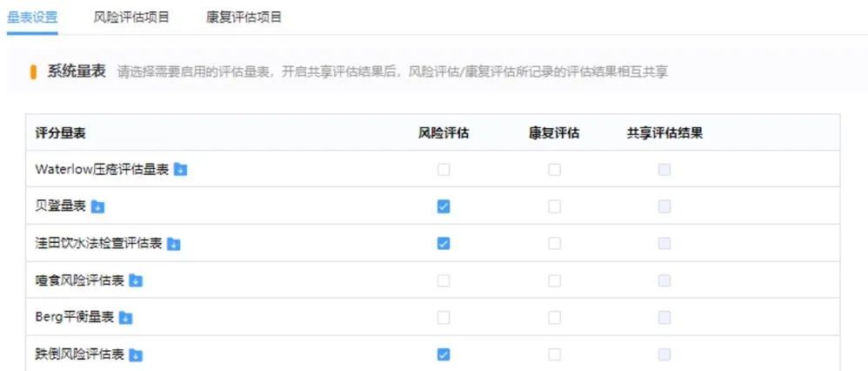Enable 风险评估 for Waterlow压疮评估量表
Viewport: 868px width, 371px height.
(444, 170)
